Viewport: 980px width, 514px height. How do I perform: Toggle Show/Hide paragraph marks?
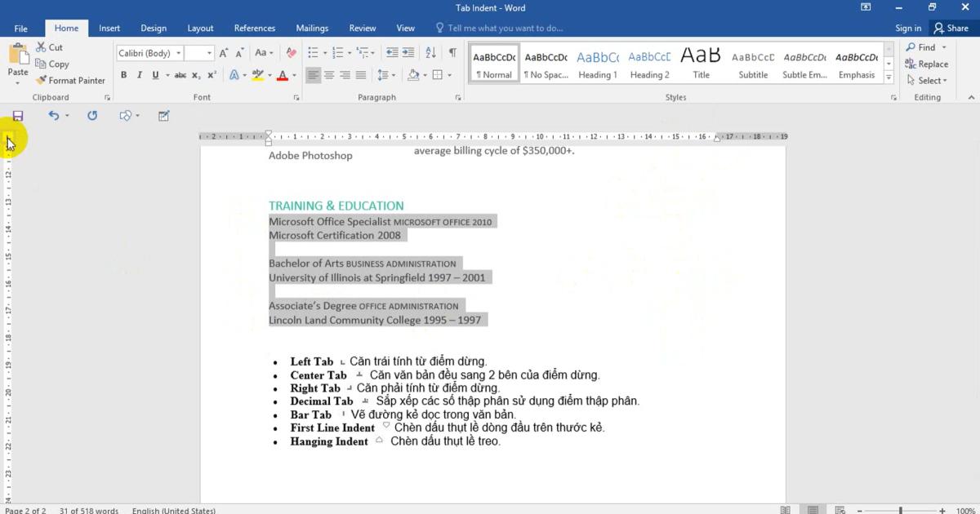[452, 53]
